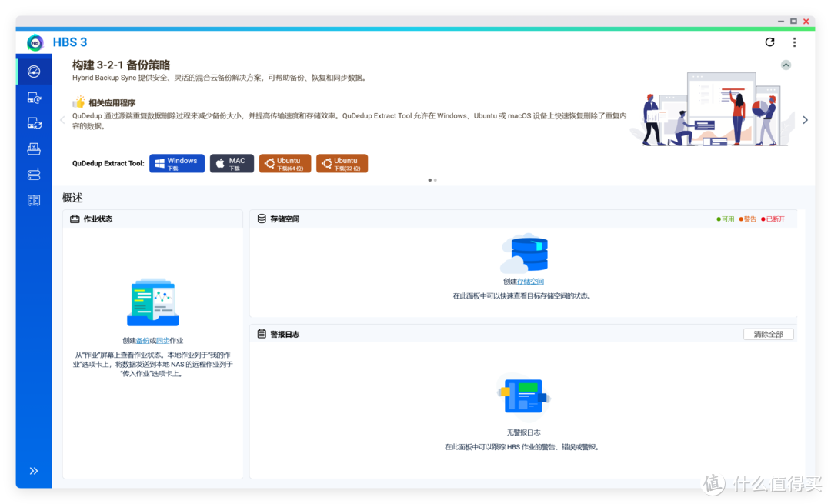Expand the sidebar with double-chevron icon
This screenshot has width=831, height=504.
pos(34,471)
